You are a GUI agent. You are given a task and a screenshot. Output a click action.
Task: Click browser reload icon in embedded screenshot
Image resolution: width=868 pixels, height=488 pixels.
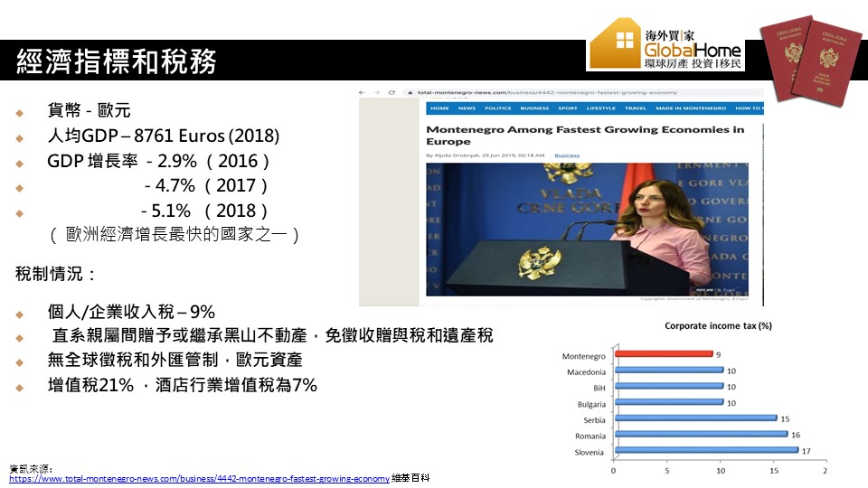click(392, 92)
